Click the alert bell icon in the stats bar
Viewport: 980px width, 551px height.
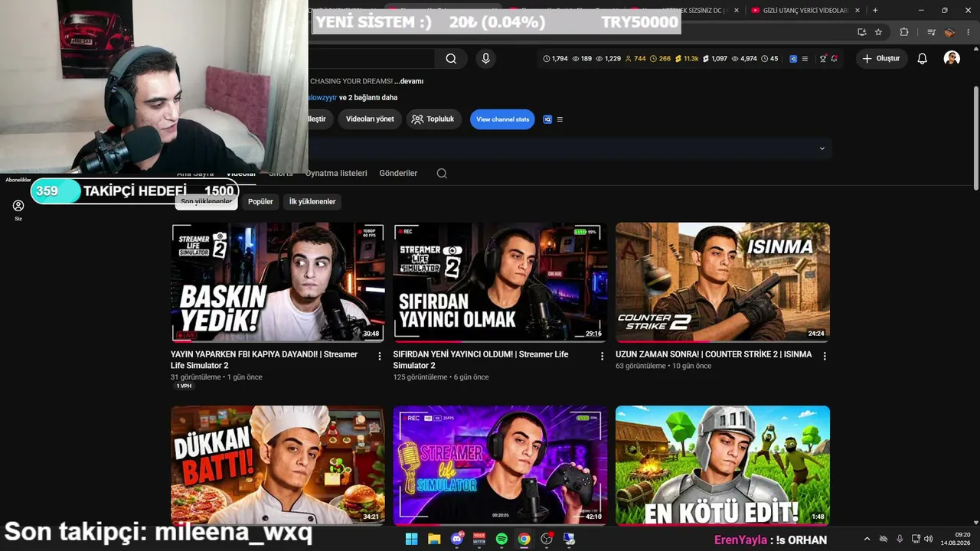tap(834, 59)
